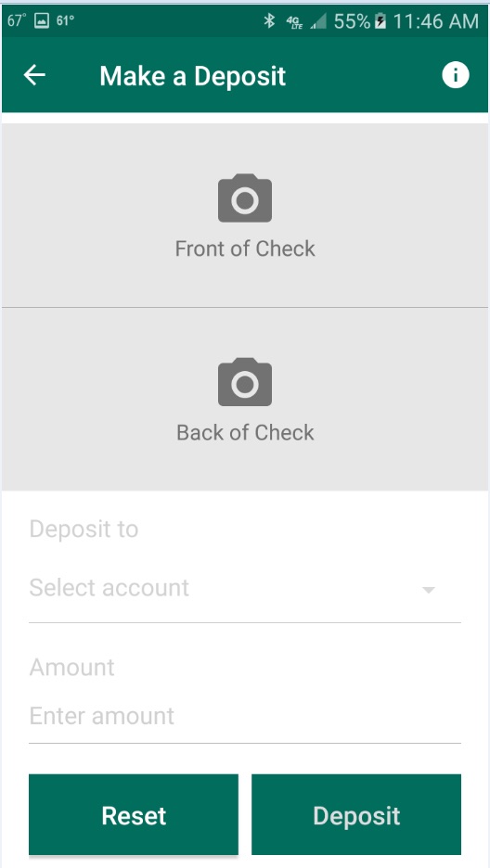Tap the Back of Check camera icon
Screen dimensions: 490x868
245,382
